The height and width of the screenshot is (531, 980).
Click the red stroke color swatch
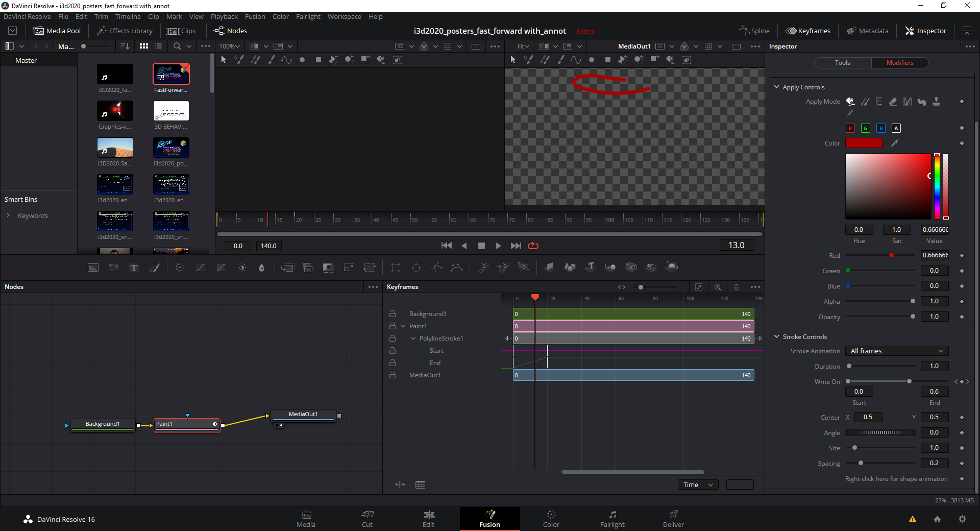click(864, 143)
